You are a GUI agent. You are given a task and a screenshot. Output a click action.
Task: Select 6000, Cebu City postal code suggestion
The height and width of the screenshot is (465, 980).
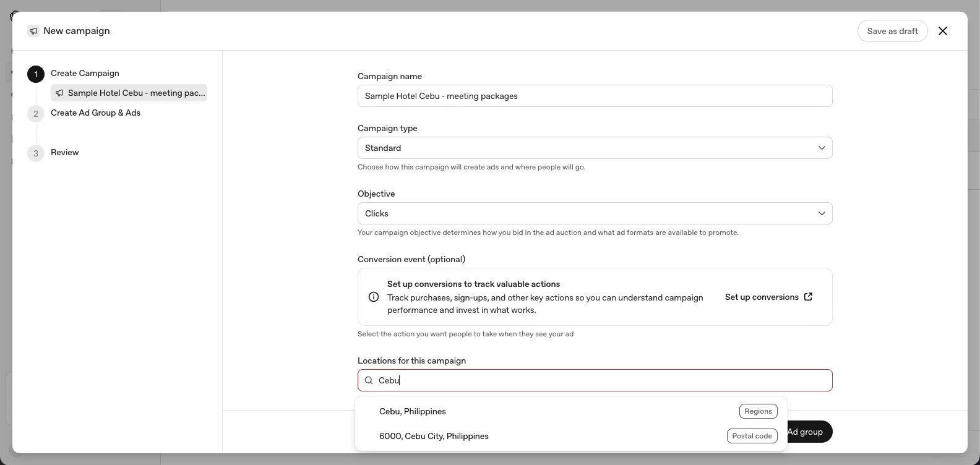(x=570, y=436)
